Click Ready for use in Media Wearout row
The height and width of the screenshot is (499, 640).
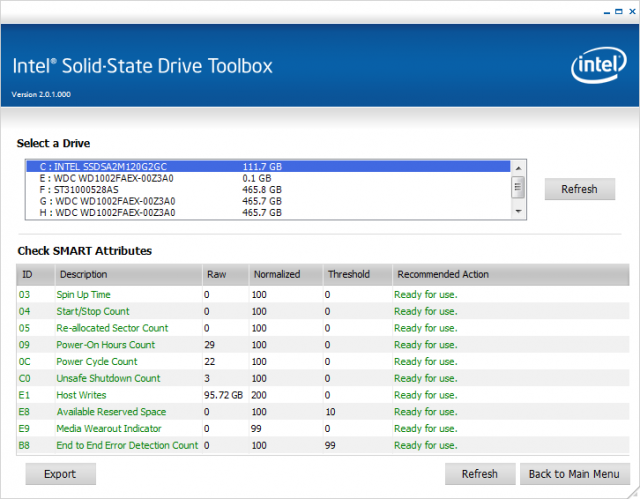click(x=426, y=428)
